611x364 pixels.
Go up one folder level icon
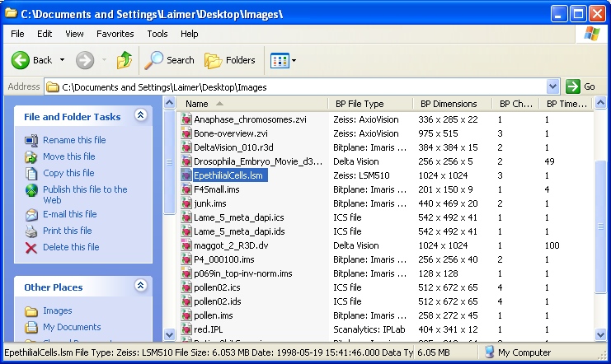[x=125, y=60]
